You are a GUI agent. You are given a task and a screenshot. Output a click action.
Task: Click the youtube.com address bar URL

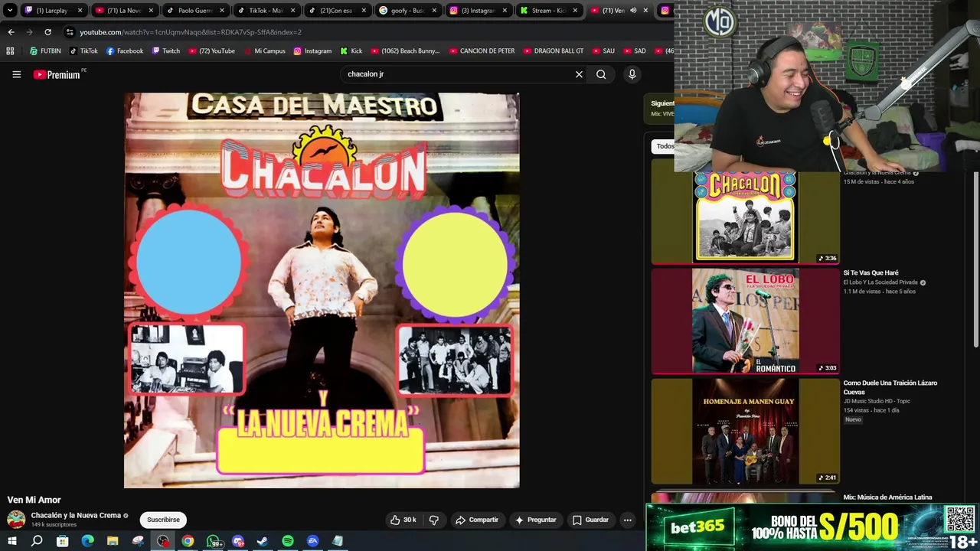coord(191,32)
